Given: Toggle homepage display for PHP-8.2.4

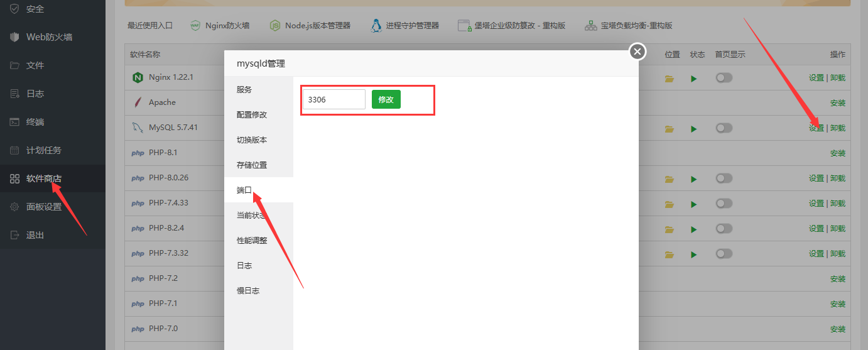Looking at the screenshot, I should coord(724,228).
